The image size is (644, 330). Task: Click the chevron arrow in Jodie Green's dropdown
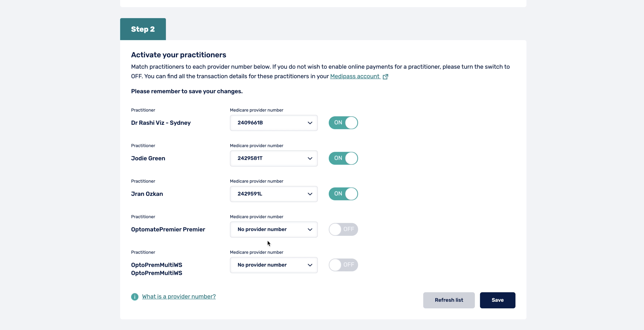point(310,158)
